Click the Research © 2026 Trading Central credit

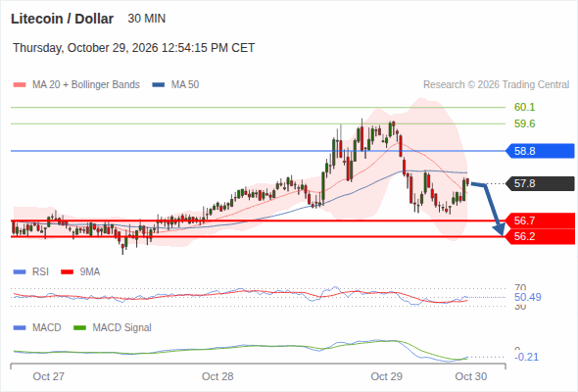point(496,85)
